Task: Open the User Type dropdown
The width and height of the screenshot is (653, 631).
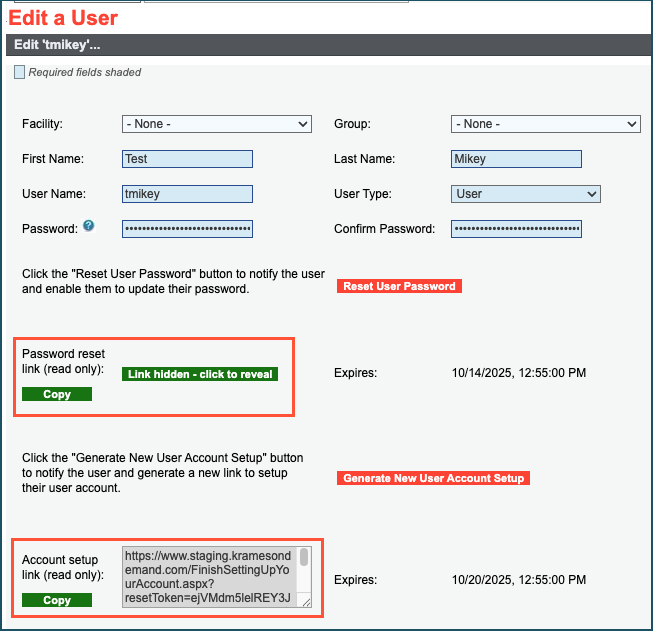Action: tap(525, 194)
